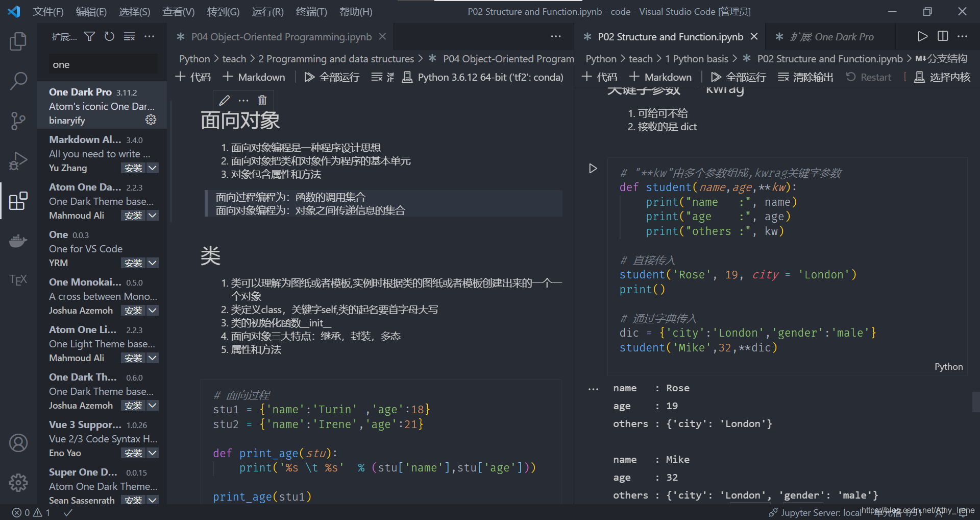Image resolution: width=980 pixels, height=520 pixels.
Task: Run all cells in left notebook
Action: point(332,77)
